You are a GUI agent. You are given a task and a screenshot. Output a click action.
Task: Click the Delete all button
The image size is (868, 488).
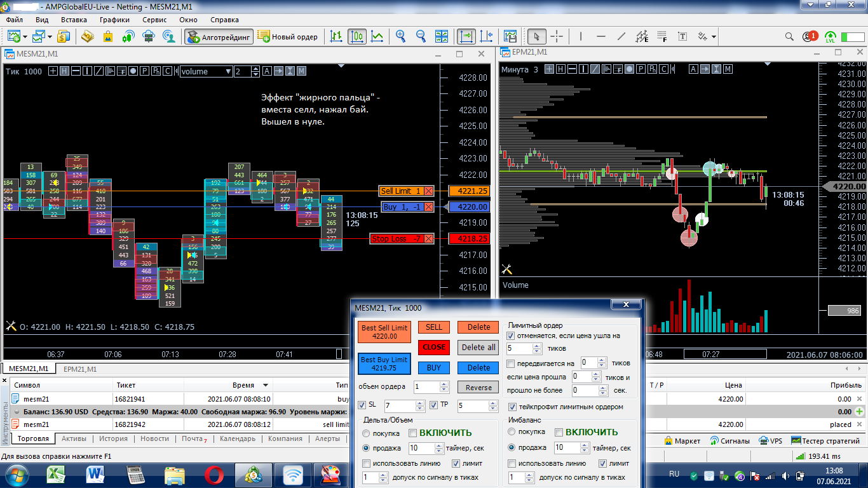(478, 347)
